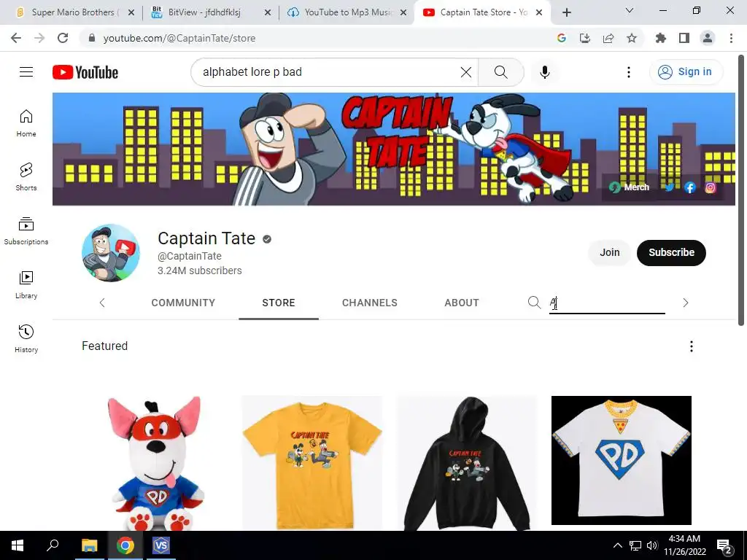Open File Explorer from taskbar
The width and height of the screenshot is (747, 560).
[89, 545]
